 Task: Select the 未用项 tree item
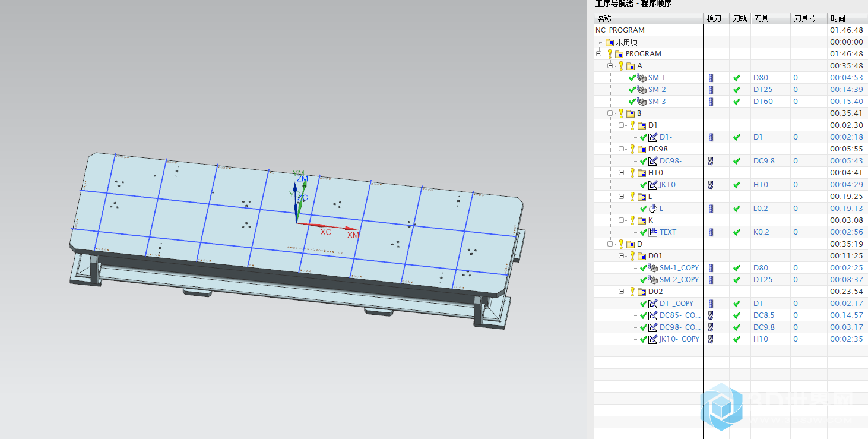626,42
